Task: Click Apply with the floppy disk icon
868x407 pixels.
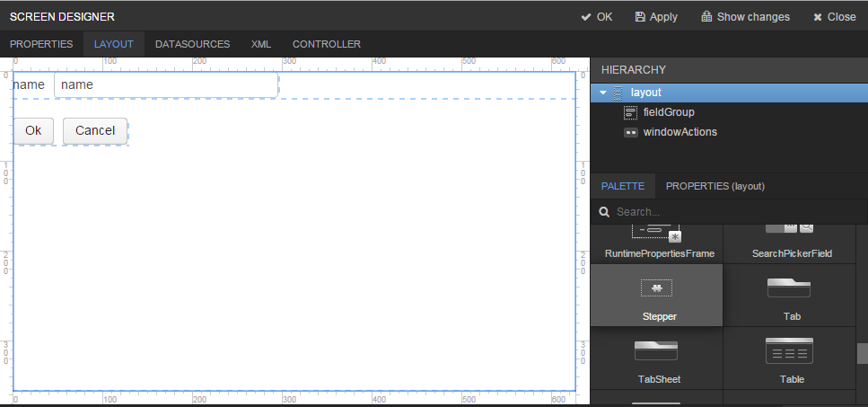Action: point(656,16)
